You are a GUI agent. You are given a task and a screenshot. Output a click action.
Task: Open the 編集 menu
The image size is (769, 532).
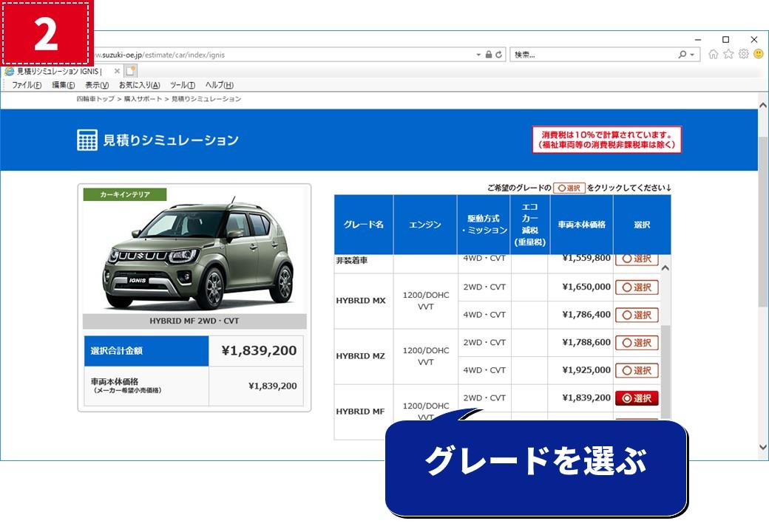click(x=64, y=85)
